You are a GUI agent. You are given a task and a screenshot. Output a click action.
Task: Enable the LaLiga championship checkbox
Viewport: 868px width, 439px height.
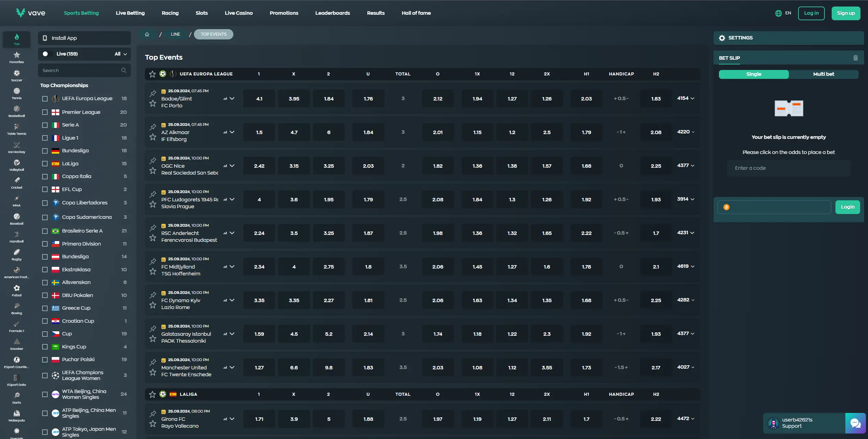(45, 164)
